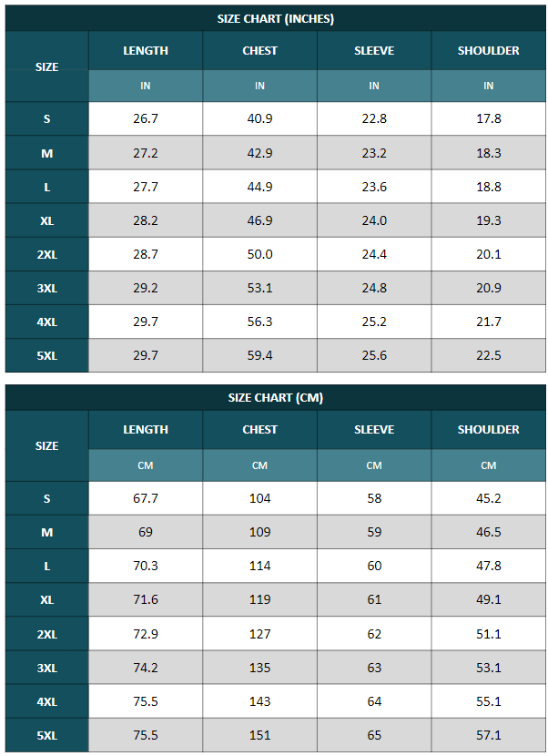Click the 24.0 sleeve cell
Viewport: 548px width, 756px height.
tap(374, 220)
